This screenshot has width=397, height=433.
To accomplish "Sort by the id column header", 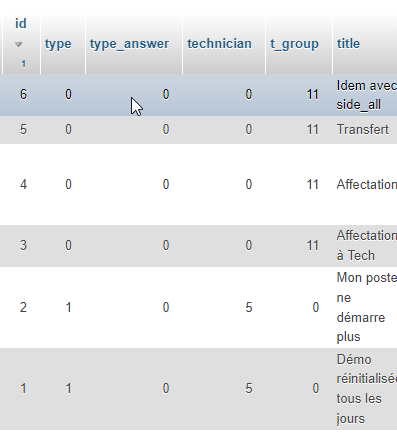I will (21, 24).
